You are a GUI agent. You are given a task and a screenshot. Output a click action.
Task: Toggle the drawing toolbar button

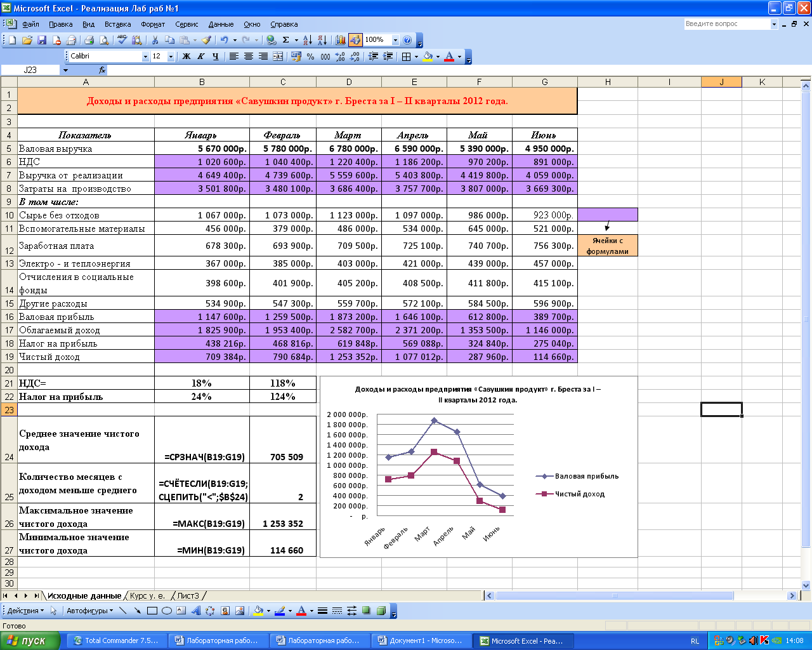pos(355,40)
